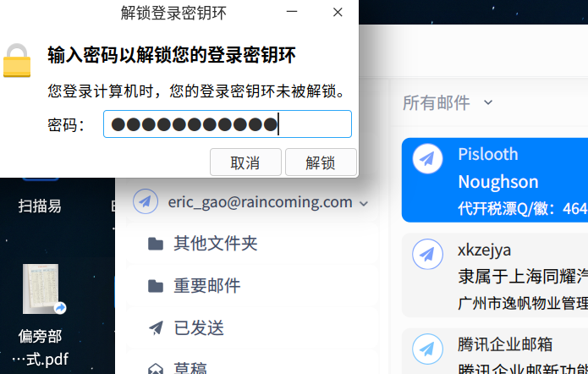
Task: Click the paper plane icon for 已发送
Action: tap(156, 328)
